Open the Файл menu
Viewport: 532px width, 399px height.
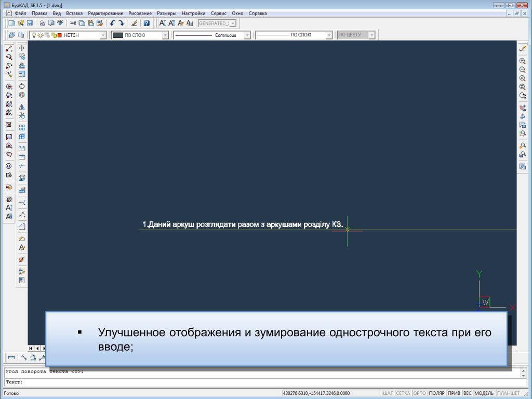tap(20, 13)
